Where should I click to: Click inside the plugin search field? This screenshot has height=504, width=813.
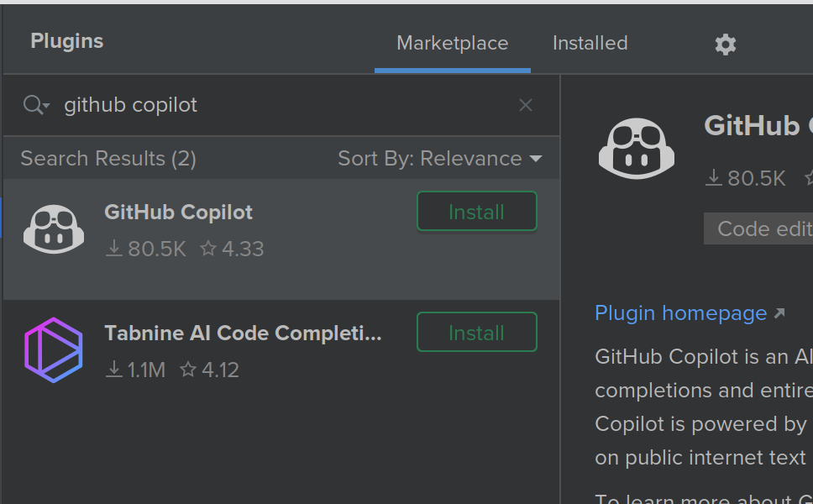(252, 104)
